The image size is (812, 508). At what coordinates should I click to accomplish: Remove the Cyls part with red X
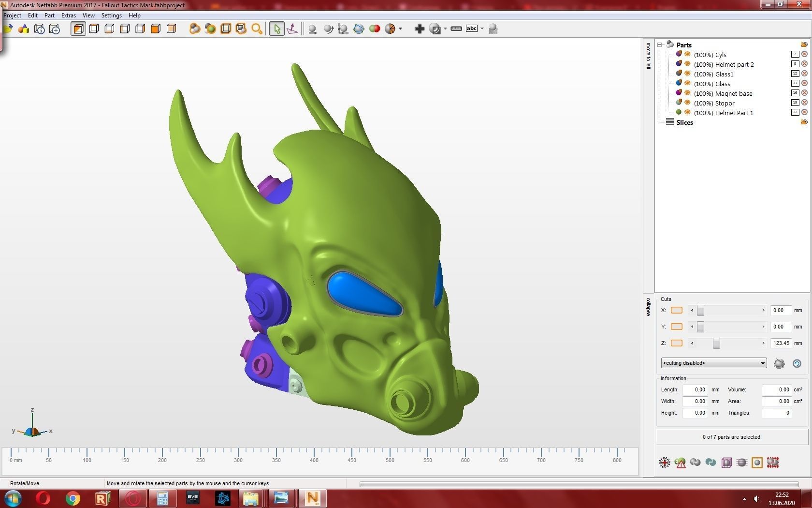coord(804,54)
